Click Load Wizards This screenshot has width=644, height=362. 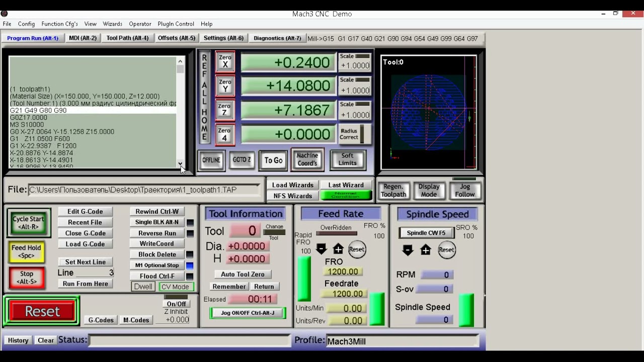point(293,185)
